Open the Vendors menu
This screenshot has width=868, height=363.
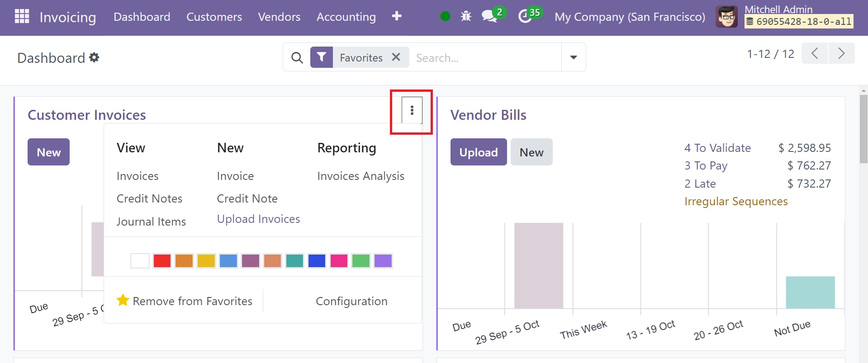pyautogui.click(x=279, y=17)
